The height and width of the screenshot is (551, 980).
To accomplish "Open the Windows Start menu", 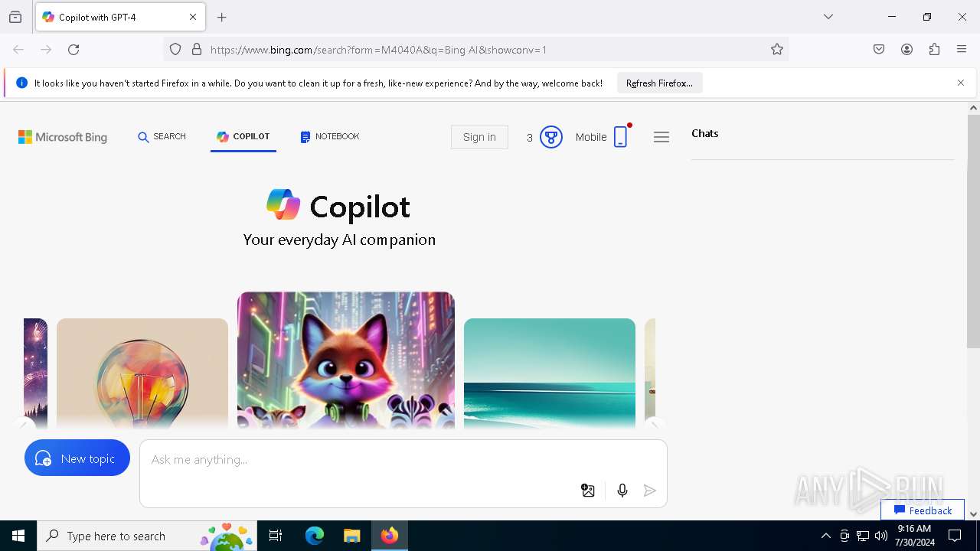I will (x=18, y=536).
